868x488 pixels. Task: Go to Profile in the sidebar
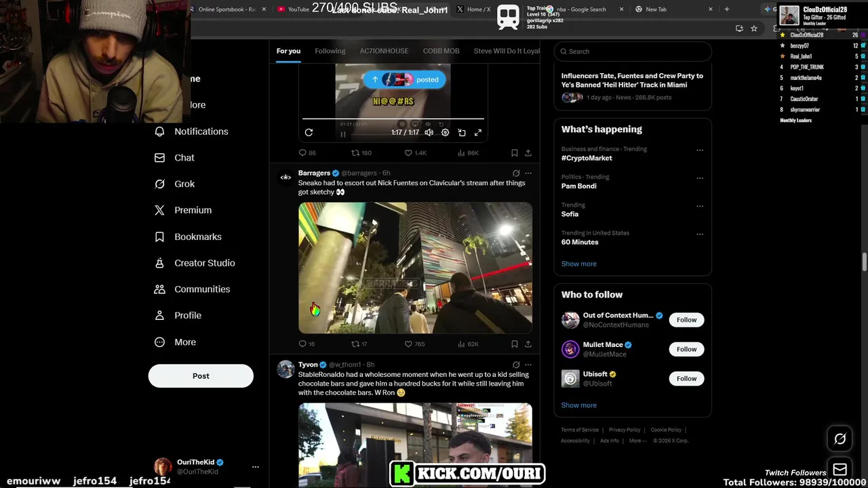click(178, 315)
